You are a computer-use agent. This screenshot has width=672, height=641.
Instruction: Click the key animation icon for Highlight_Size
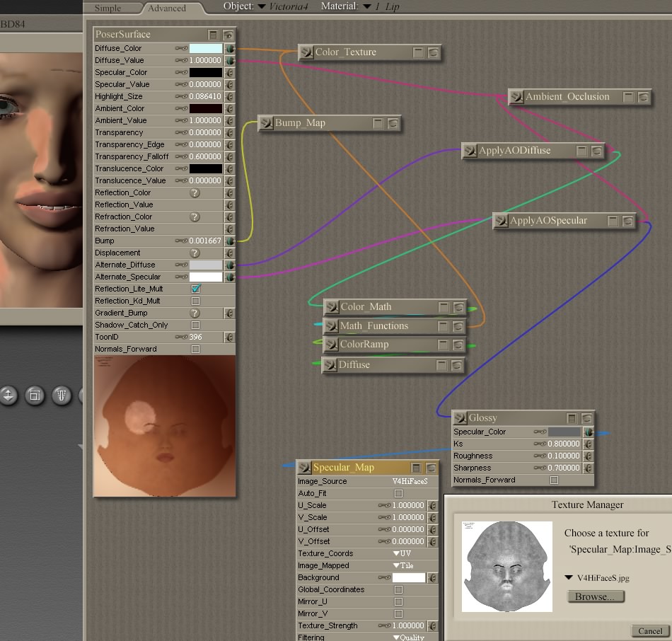coord(181,97)
